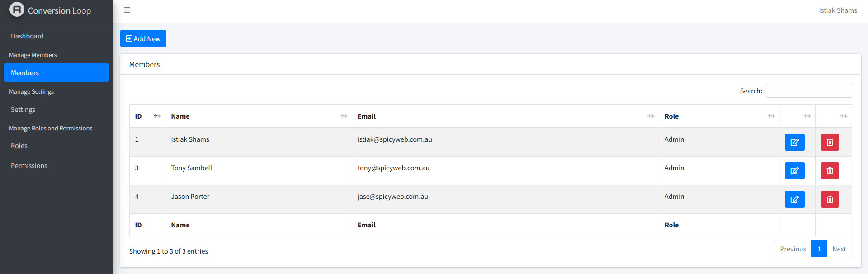The width and height of the screenshot is (868, 274).
Task: Sort table by Name column
Action: (258, 116)
